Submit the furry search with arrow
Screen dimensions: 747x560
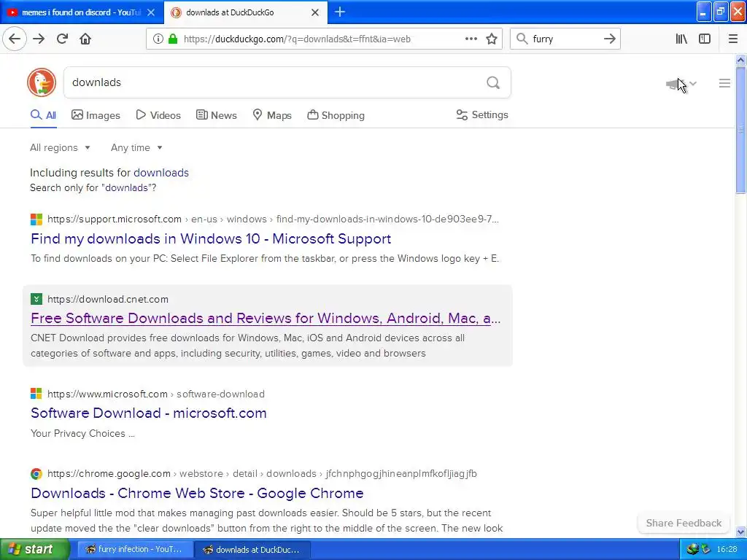[x=609, y=39]
